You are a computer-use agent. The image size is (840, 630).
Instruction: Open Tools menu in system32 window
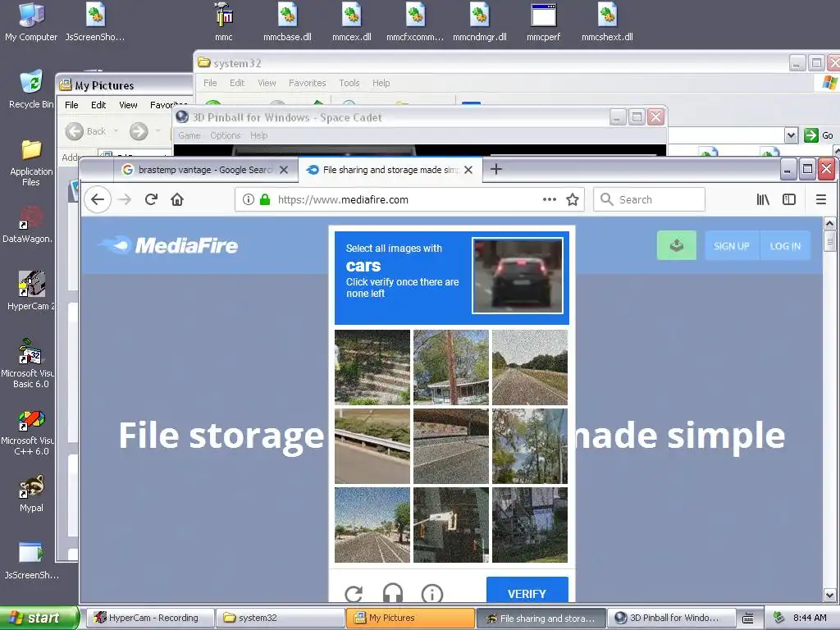point(349,83)
